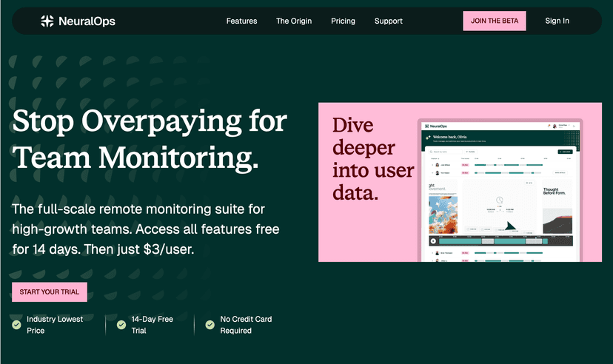The height and width of the screenshot is (364, 613).
Task: Click the checkmark icon beside No Credit Card Required
Action: pos(210,325)
